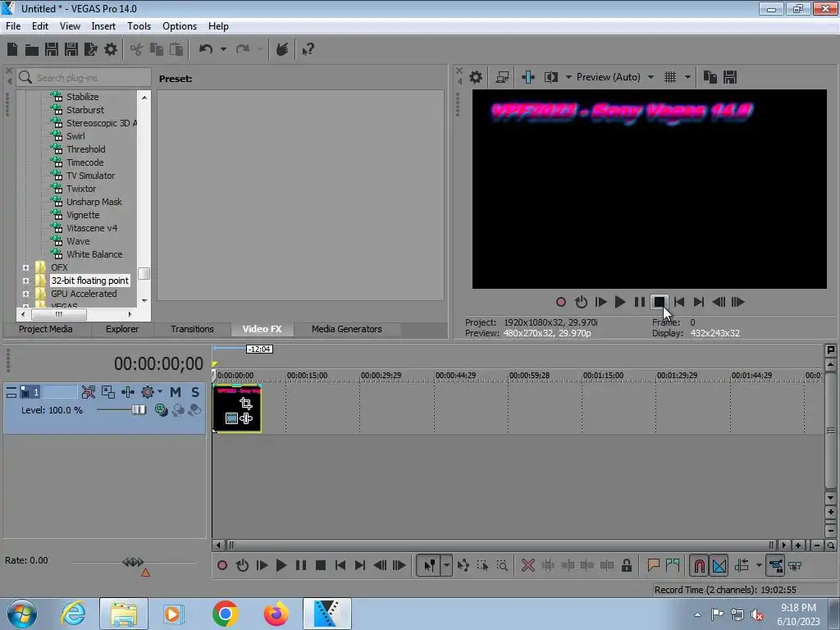Viewport: 840px width, 630px height.
Task: Go to end in preview transport
Action: pos(699,302)
